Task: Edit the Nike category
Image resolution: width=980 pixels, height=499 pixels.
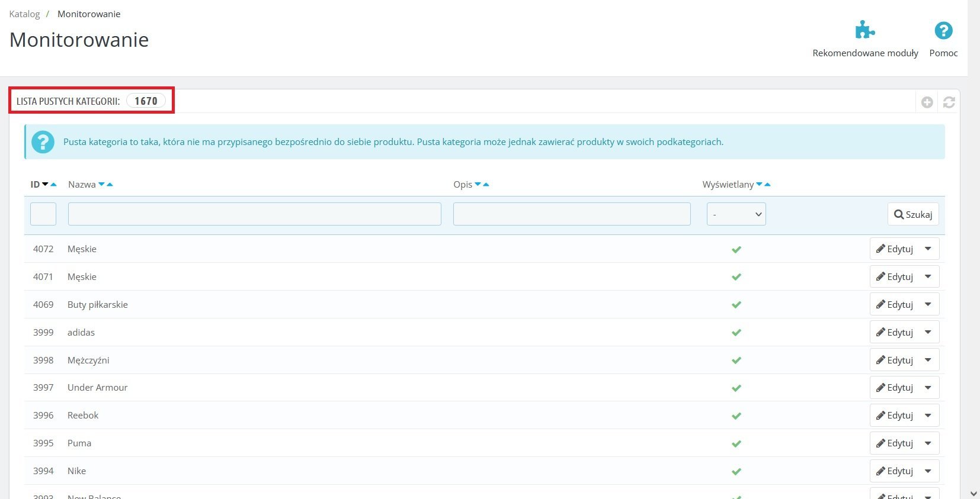Action: tap(894, 471)
